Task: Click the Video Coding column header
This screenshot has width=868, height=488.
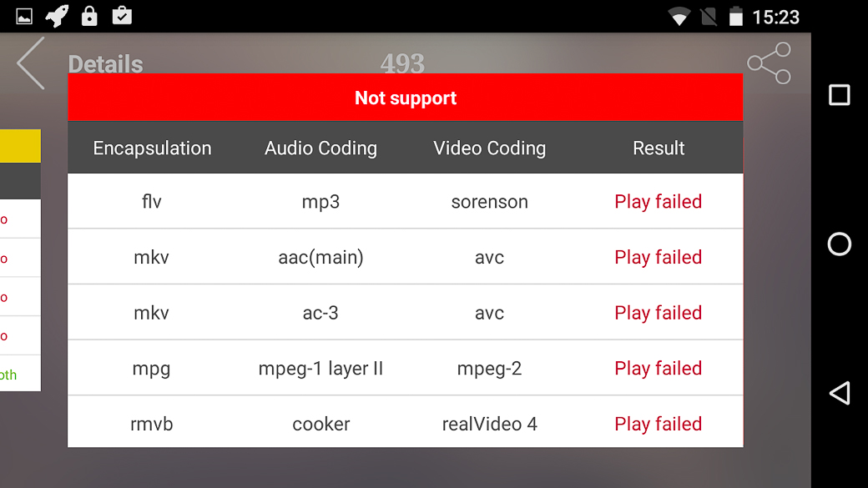Action: [489, 148]
